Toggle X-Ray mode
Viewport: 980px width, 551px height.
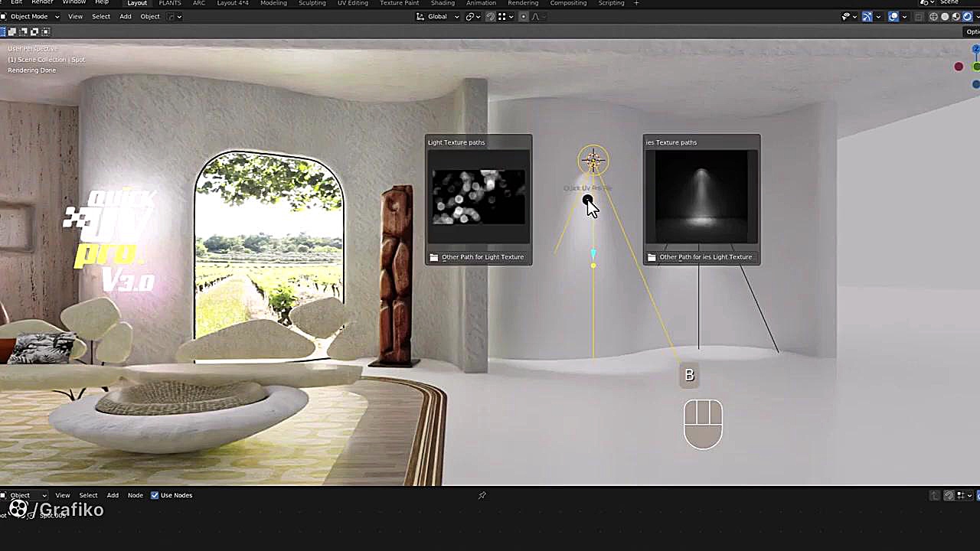[920, 16]
